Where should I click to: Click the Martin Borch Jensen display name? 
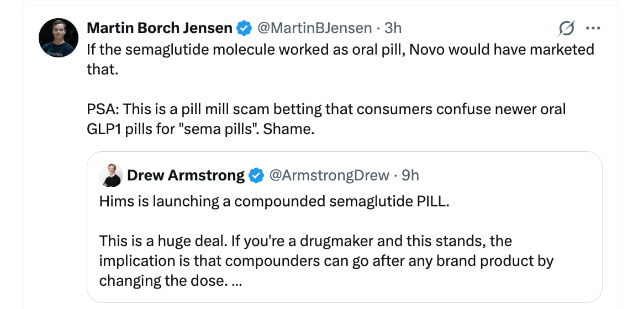coord(160,28)
